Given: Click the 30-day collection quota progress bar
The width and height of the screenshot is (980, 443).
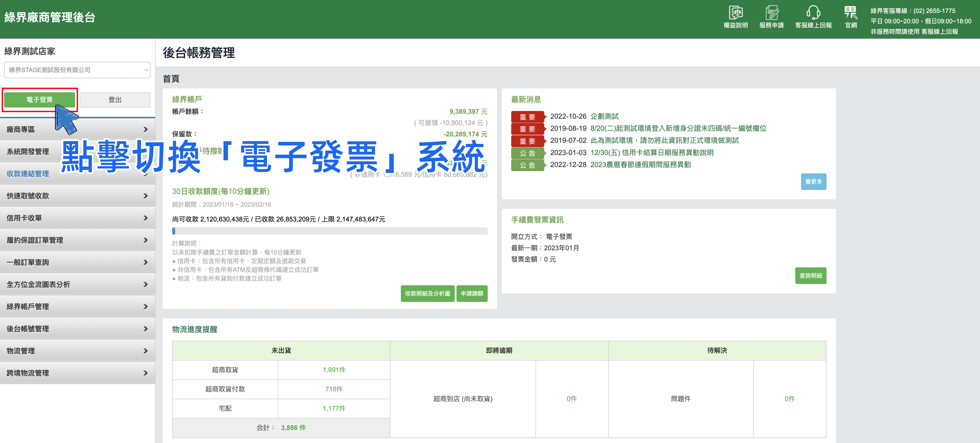Looking at the screenshot, I should [x=329, y=231].
